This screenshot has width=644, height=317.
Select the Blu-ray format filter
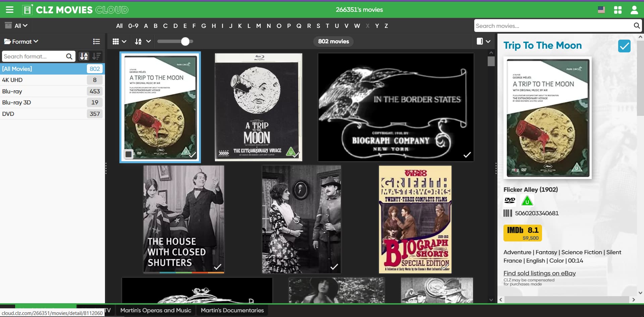click(12, 91)
